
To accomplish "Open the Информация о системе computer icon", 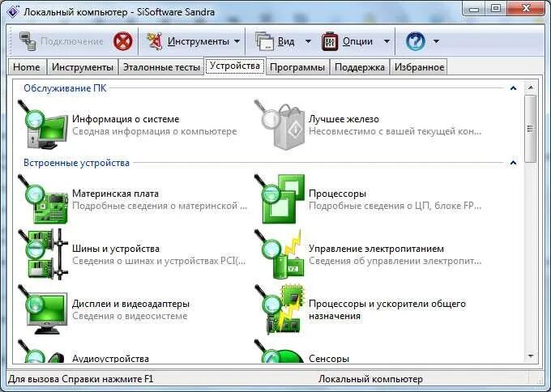I will tap(43, 125).
